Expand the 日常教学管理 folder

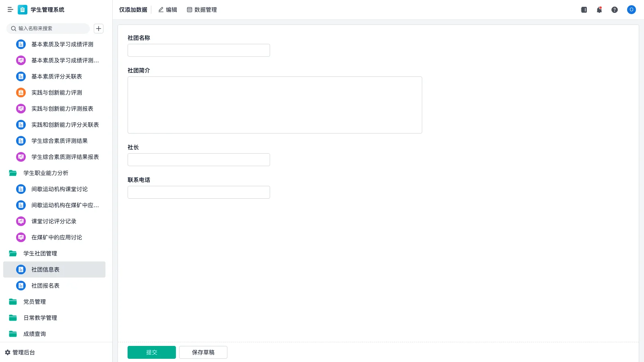pos(40,318)
